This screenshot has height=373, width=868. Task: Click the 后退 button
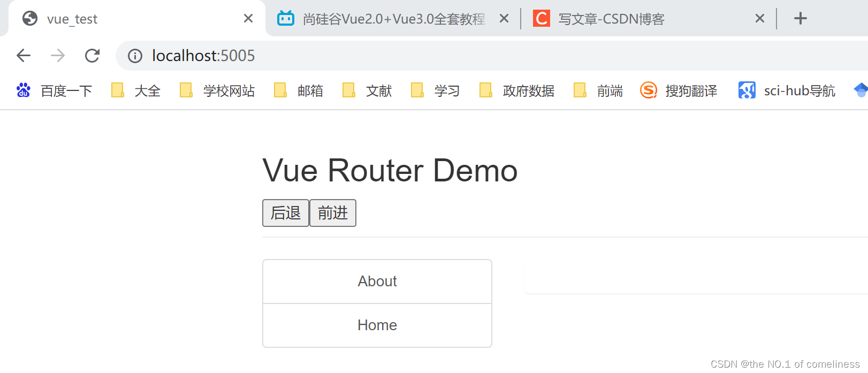[x=286, y=213]
